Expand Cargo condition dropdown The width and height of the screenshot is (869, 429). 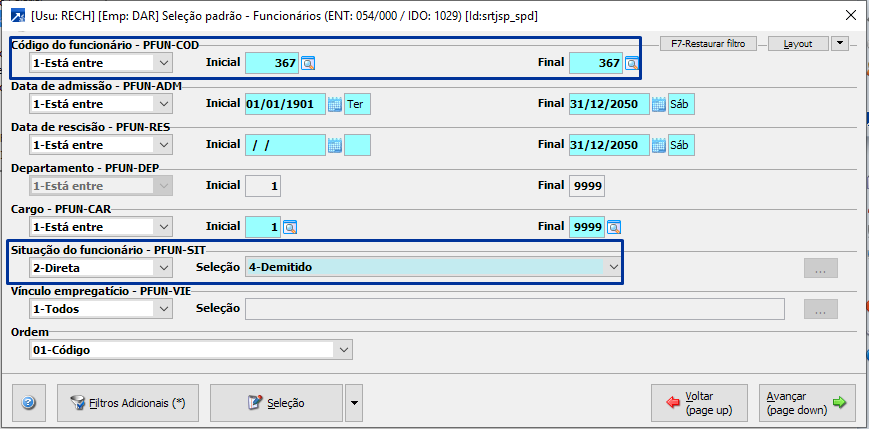coord(163,227)
